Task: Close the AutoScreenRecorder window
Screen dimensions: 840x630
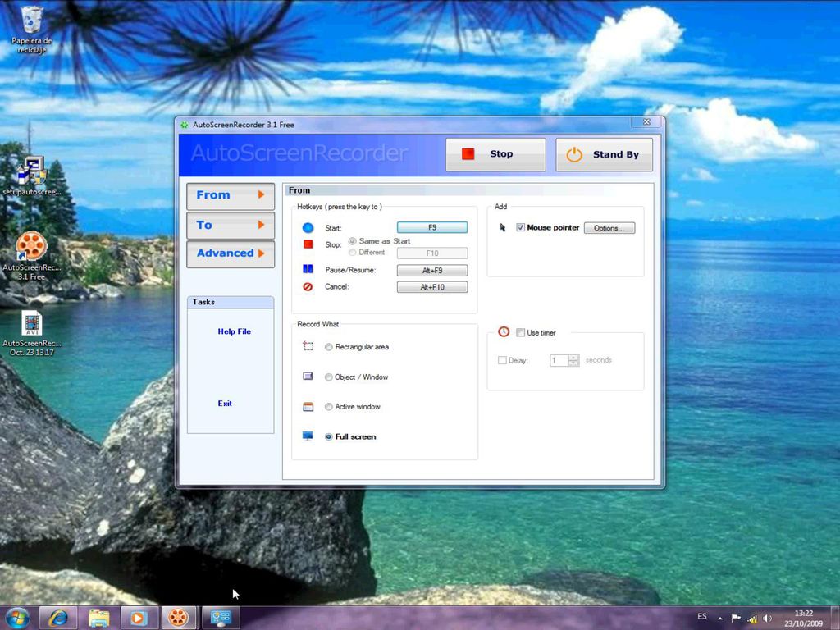Action: 646,122
